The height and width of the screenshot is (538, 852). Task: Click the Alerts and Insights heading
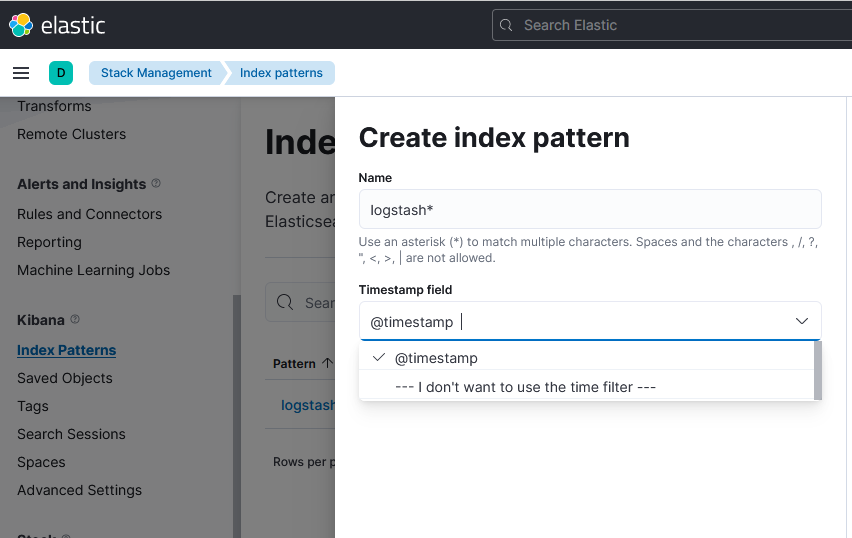tap(82, 184)
